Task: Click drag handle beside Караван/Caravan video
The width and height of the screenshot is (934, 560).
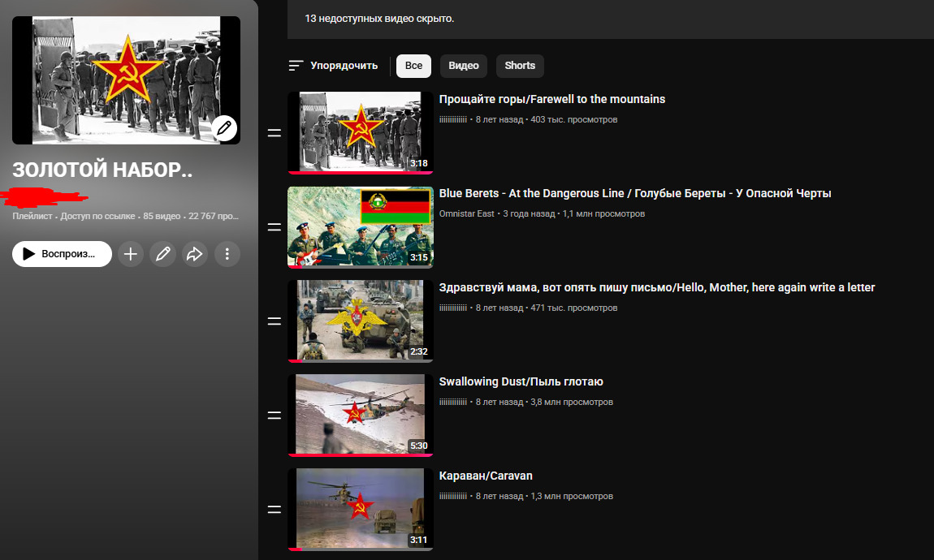Action: [275, 510]
